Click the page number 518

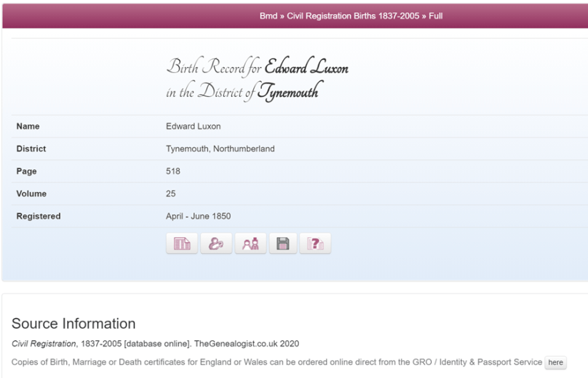tap(173, 171)
